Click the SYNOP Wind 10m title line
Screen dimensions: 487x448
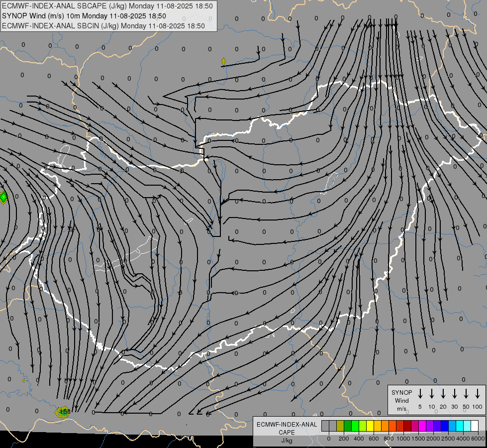point(84,16)
